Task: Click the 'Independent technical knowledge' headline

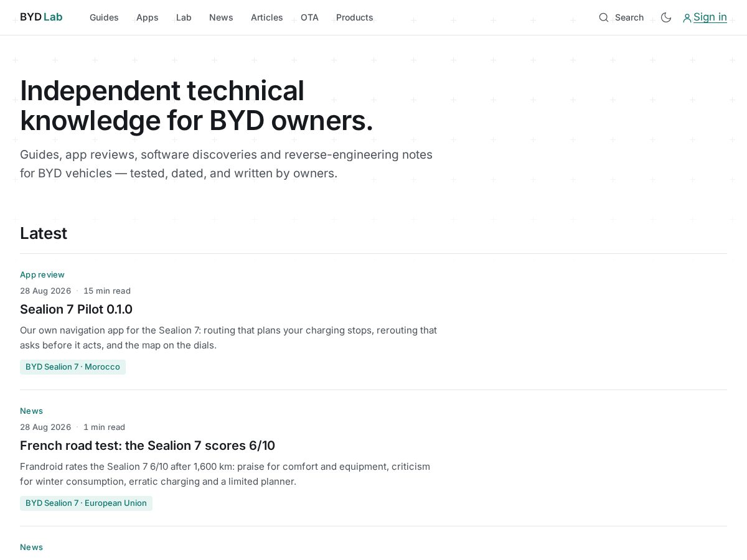Action: coord(197,106)
